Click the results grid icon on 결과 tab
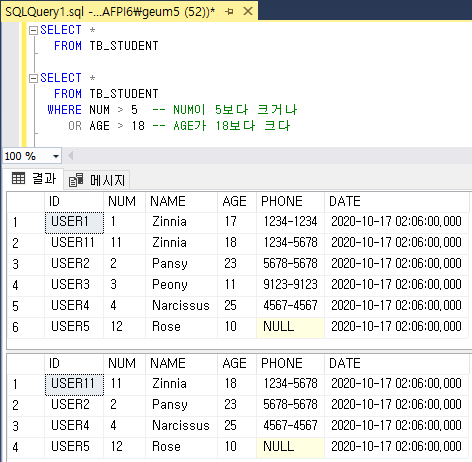The height and width of the screenshot is (462, 472). click(x=18, y=179)
